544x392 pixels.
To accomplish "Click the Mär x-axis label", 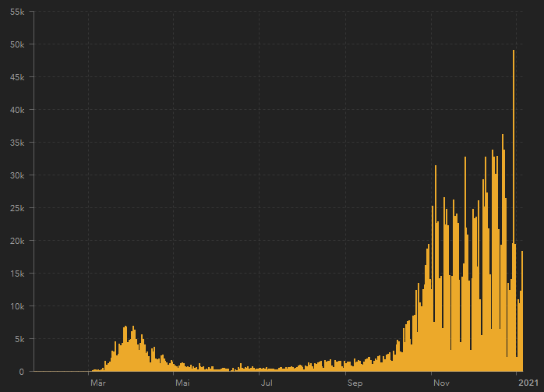I will 98,383.
